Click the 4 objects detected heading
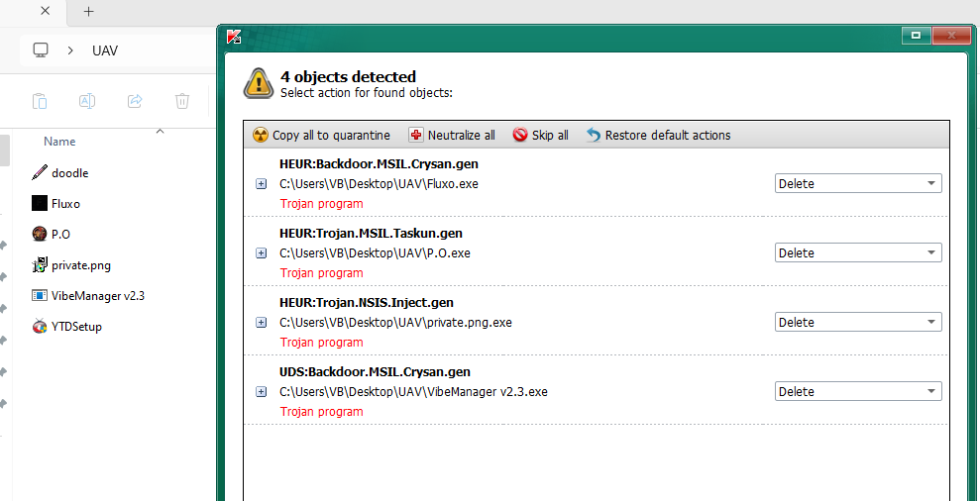Viewport: 980px width, 501px height. coord(348,77)
